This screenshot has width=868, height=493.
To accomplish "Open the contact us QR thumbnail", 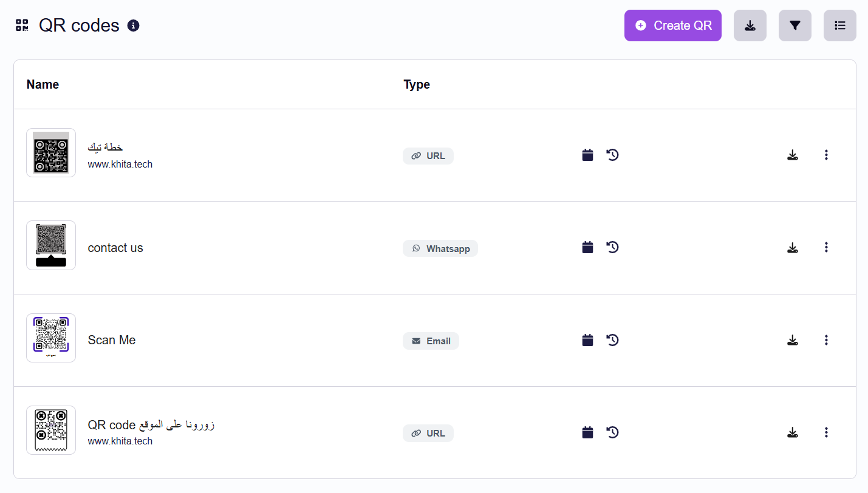I will pos(51,245).
